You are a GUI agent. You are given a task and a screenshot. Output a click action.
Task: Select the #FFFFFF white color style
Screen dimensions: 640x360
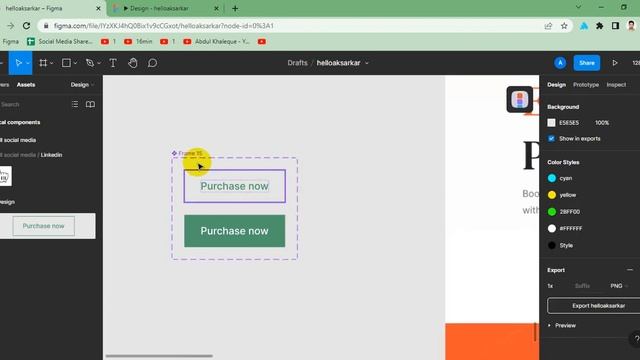coord(565,229)
